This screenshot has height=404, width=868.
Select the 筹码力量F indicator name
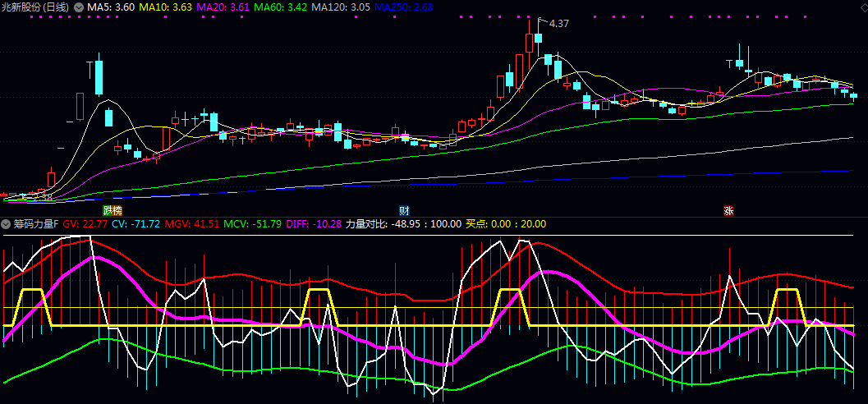pyautogui.click(x=36, y=223)
